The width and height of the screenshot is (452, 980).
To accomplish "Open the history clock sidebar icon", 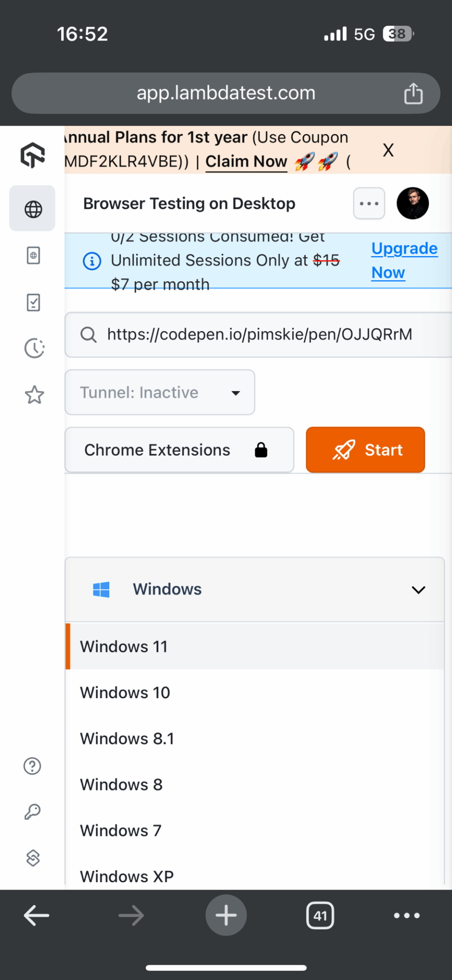I will (x=34, y=349).
